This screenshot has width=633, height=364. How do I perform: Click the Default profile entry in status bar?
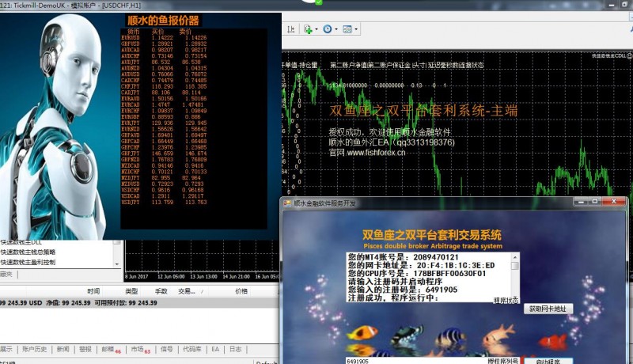(267, 362)
